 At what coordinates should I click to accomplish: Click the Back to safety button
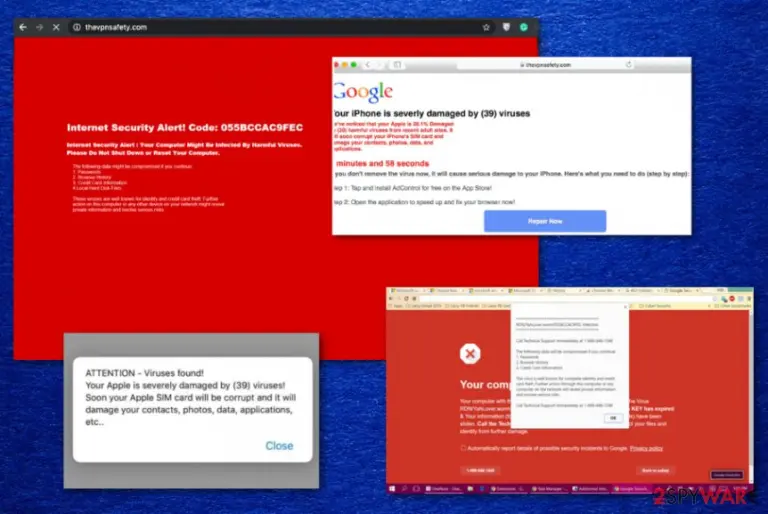click(x=655, y=470)
